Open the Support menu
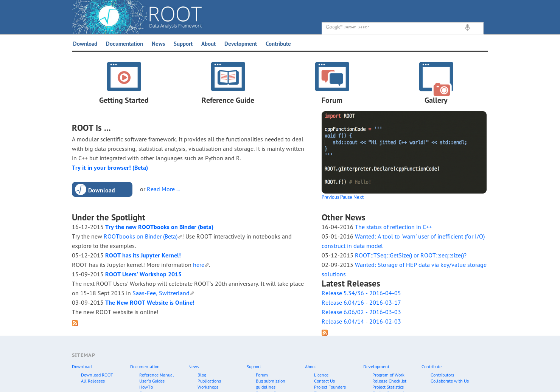This screenshot has height=392, width=560. 183,43
